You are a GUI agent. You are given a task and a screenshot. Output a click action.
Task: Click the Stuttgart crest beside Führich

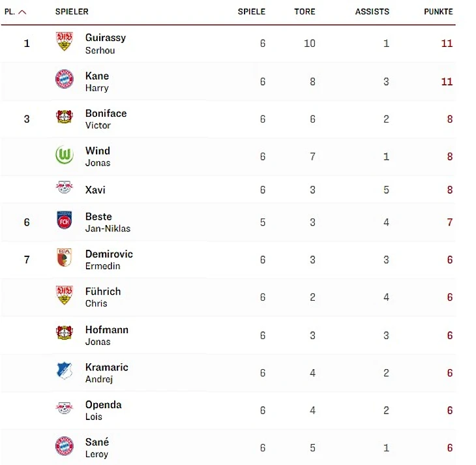[x=64, y=296]
